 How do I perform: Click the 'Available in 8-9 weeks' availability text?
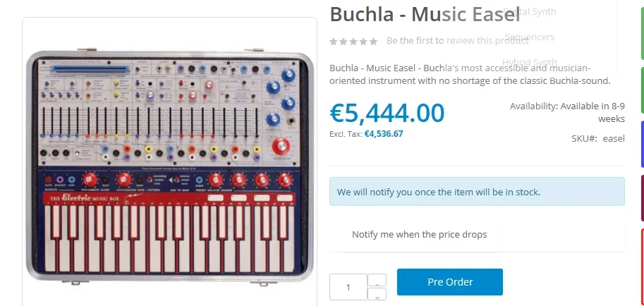click(568, 112)
